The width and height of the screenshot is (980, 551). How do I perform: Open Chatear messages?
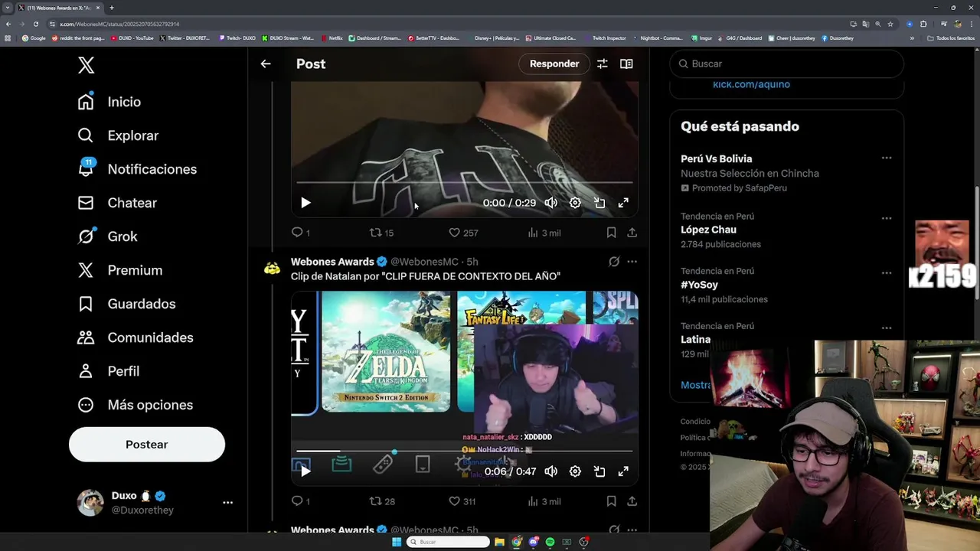click(x=117, y=203)
